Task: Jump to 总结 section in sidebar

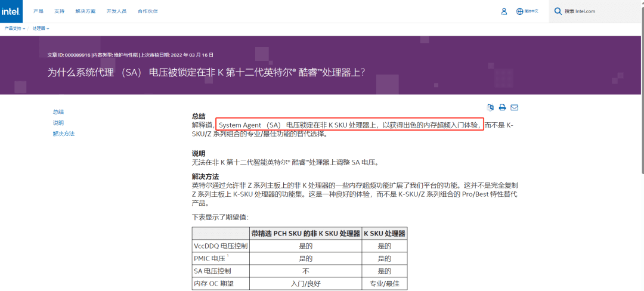Action: click(58, 112)
